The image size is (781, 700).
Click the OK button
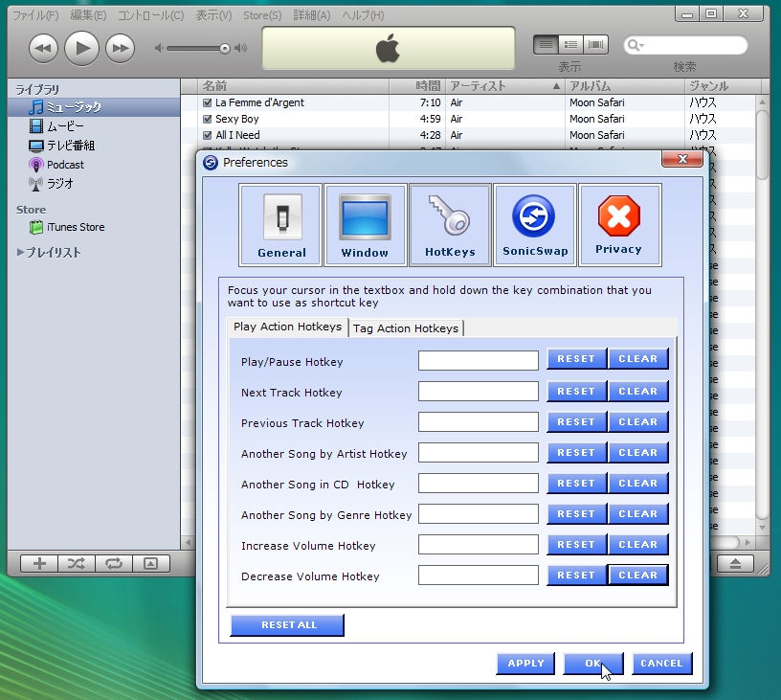tap(592, 664)
